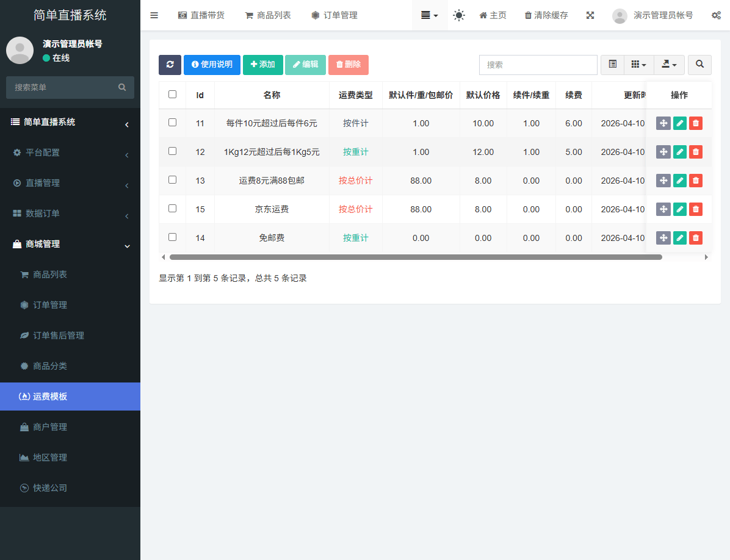Viewport: 730px width, 560px height.
Task: Open top bar 商品列表 shortcut
Action: (268, 15)
